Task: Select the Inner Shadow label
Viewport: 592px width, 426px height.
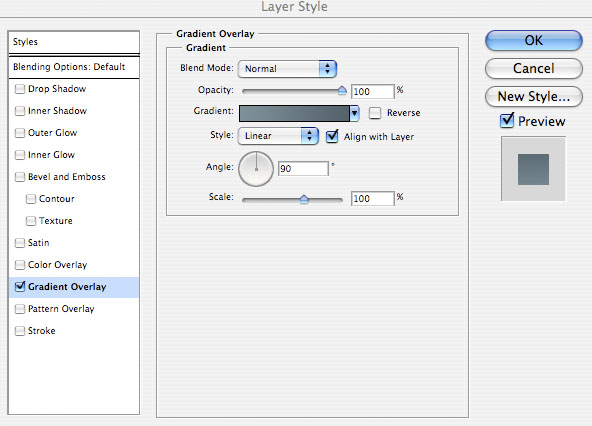Action: [57, 111]
